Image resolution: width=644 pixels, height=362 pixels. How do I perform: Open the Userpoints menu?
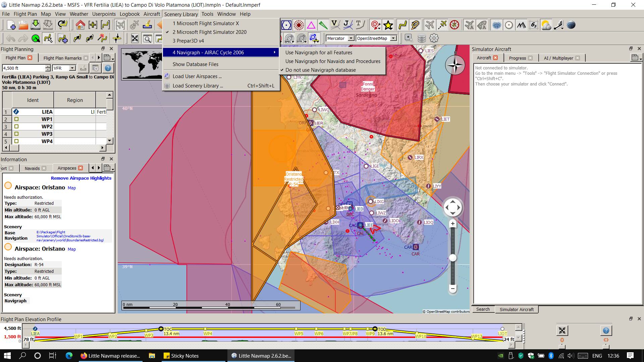(104, 14)
